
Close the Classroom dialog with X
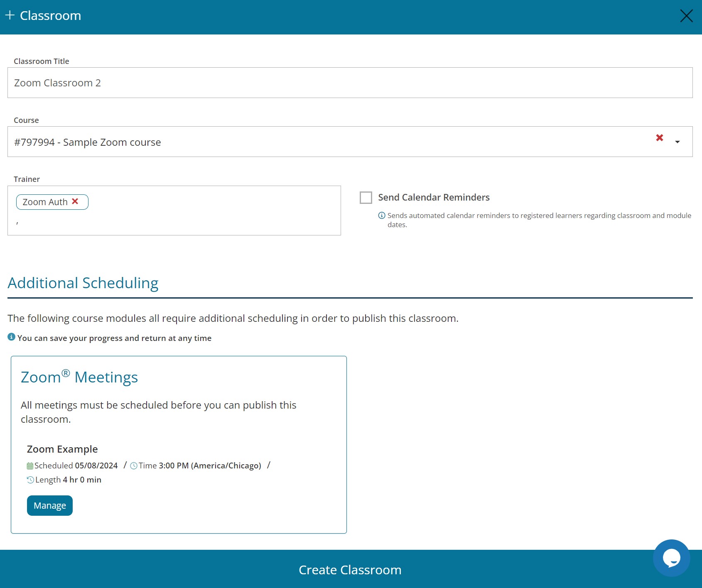686,16
